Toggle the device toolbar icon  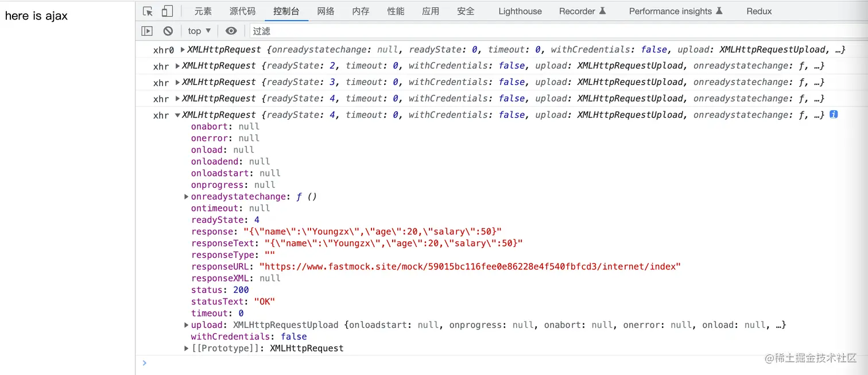(x=167, y=11)
